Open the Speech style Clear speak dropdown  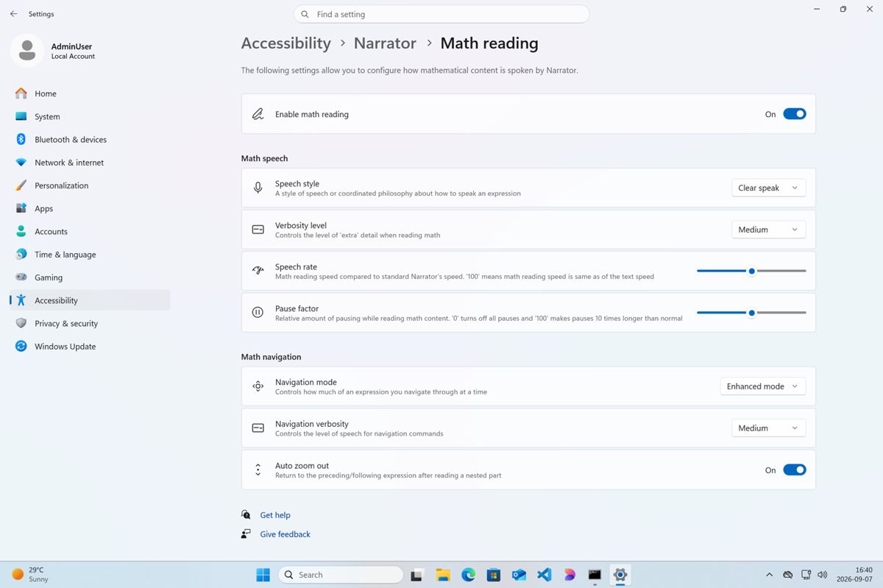point(768,188)
